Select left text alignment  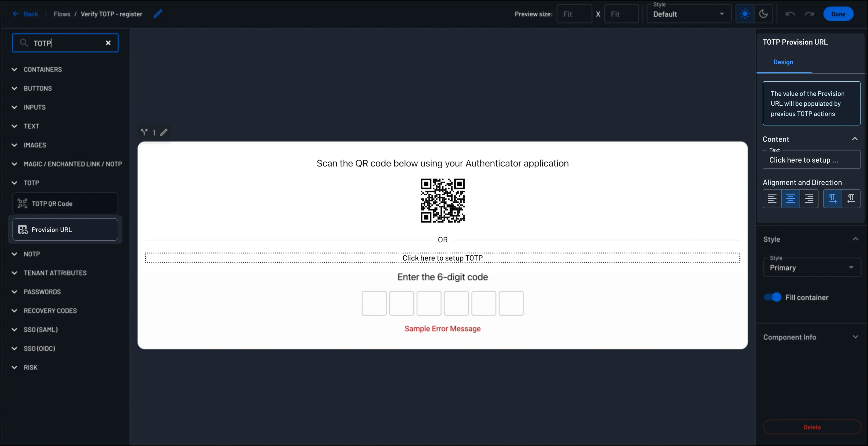click(773, 199)
